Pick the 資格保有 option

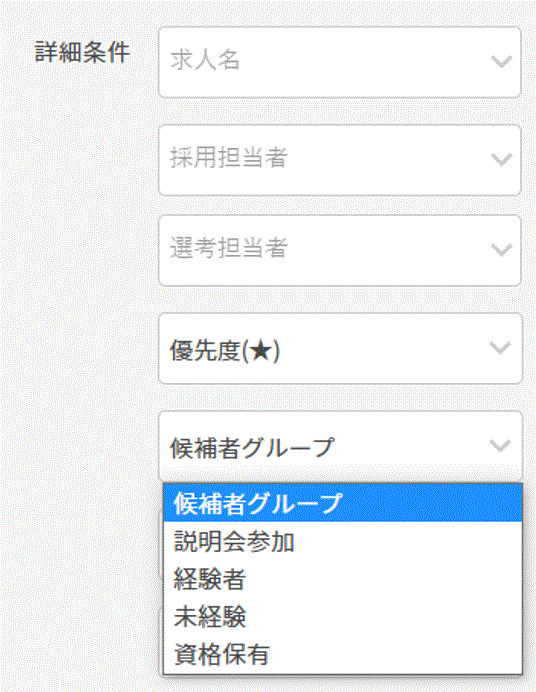[x=343, y=654]
